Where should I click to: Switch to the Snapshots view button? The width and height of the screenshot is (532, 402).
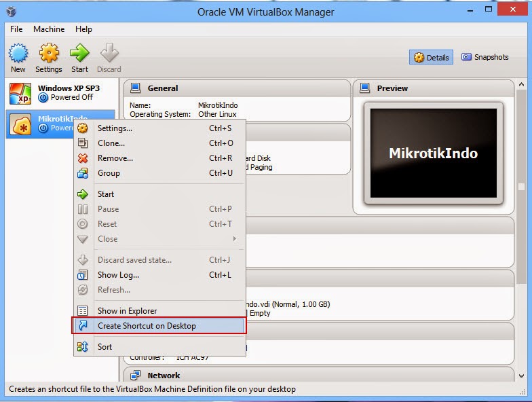(x=484, y=57)
